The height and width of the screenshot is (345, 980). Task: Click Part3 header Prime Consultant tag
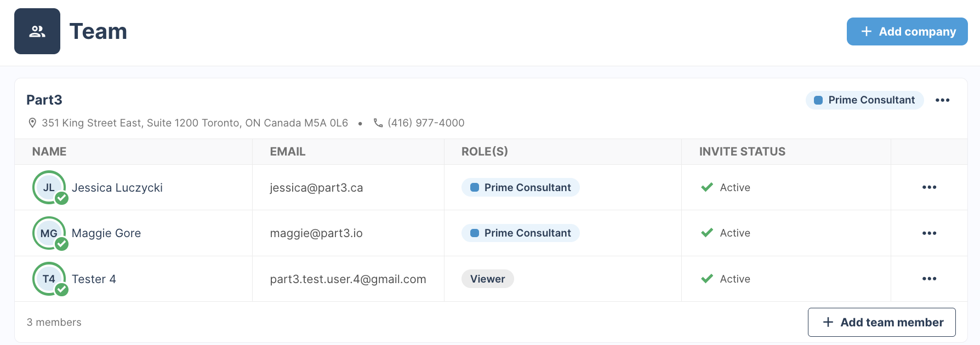point(864,100)
